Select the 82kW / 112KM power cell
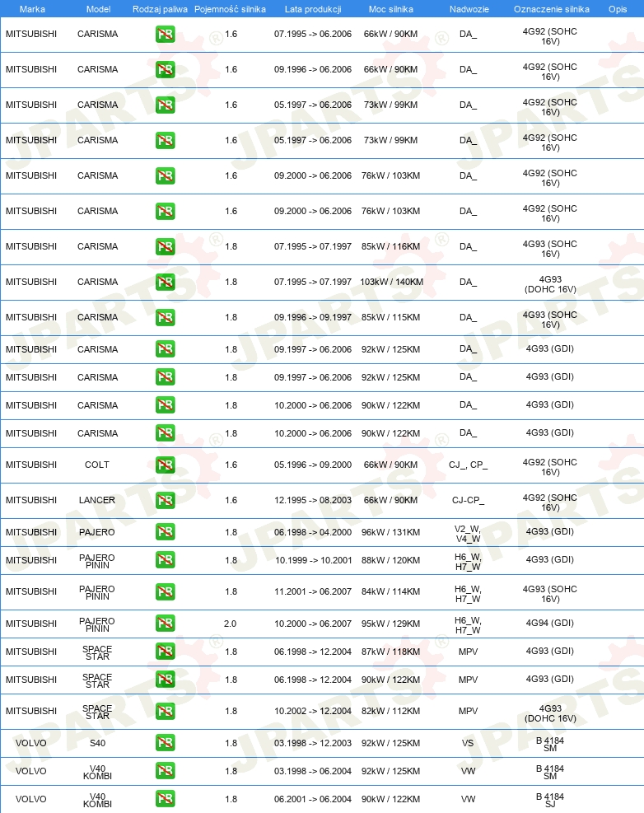644x813 pixels. (390, 711)
